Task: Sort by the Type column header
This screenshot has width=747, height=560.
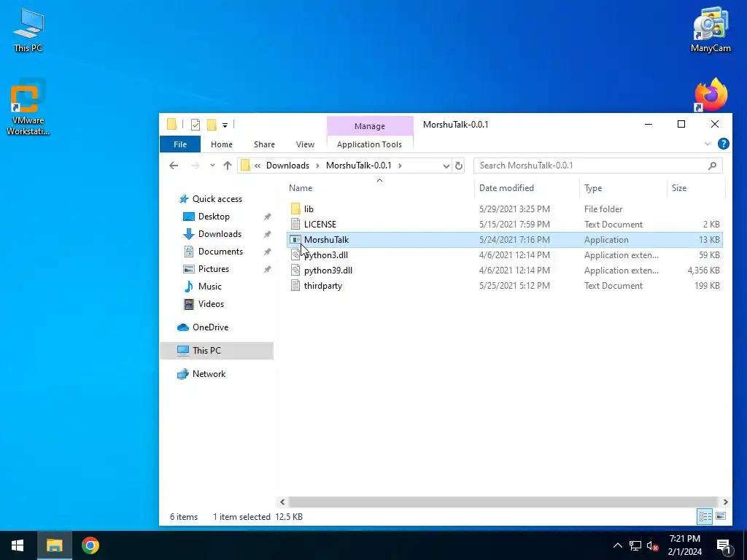Action: tap(593, 188)
